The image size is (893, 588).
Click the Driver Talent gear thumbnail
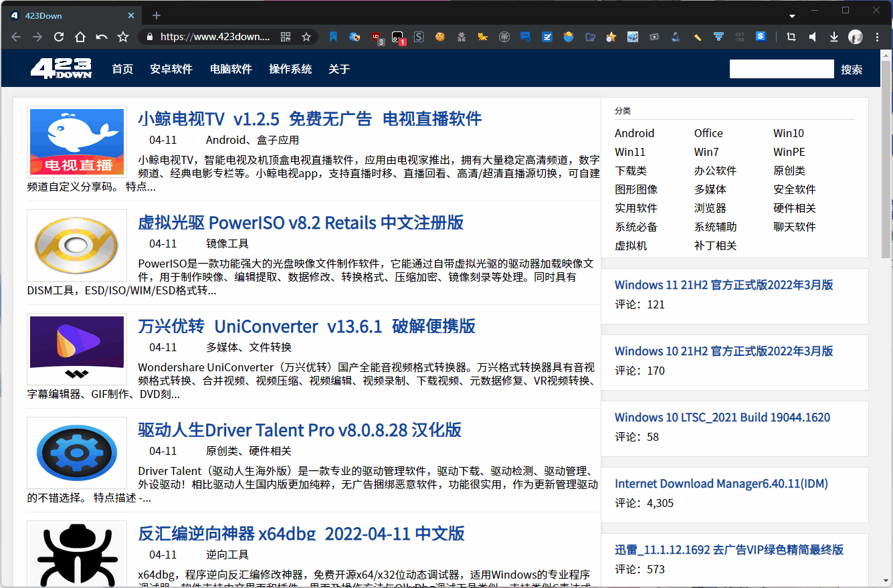pos(77,452)
